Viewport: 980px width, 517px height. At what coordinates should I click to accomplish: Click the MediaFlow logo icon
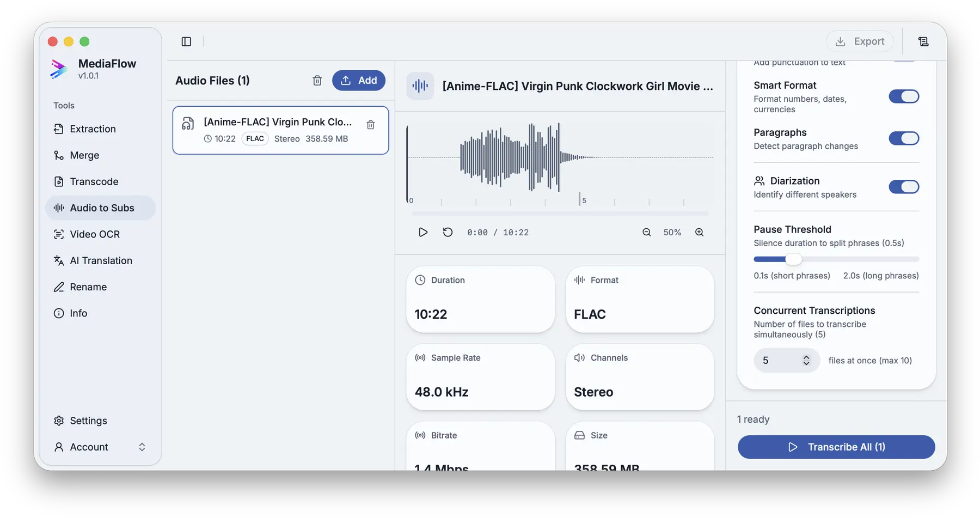click(59, 69)
